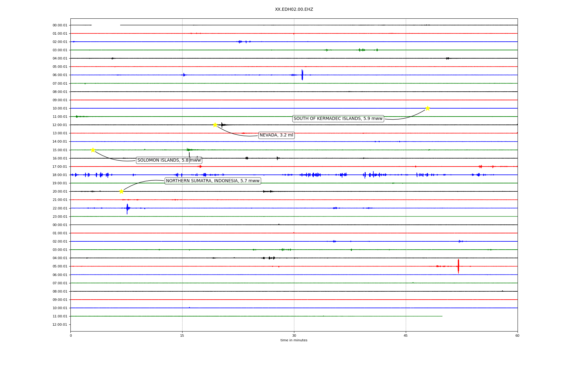Click the first 00:00:01 row label at the top
Viewport: 588px width, 368px height.
pos(60,25)
